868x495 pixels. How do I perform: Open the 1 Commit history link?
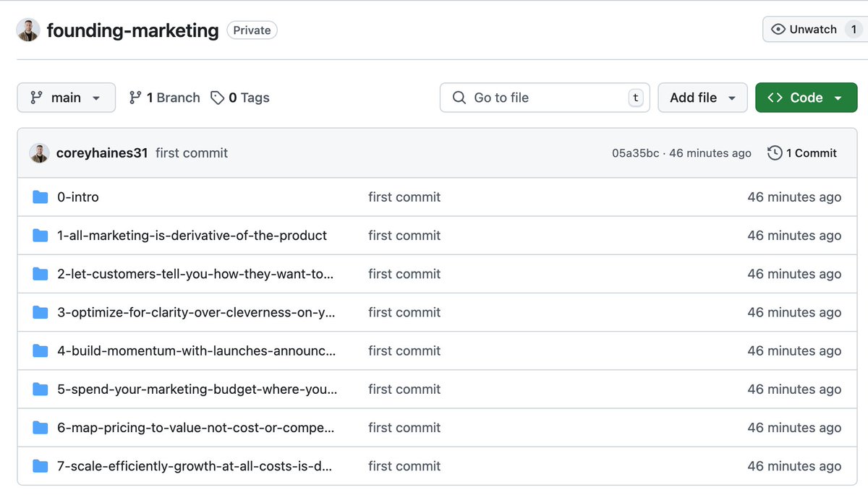click(802, 153)
